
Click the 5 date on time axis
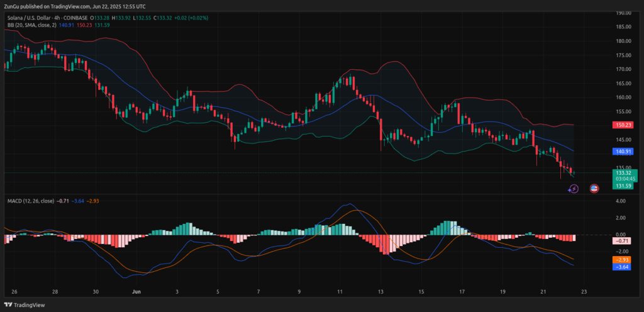coord(218,292)
